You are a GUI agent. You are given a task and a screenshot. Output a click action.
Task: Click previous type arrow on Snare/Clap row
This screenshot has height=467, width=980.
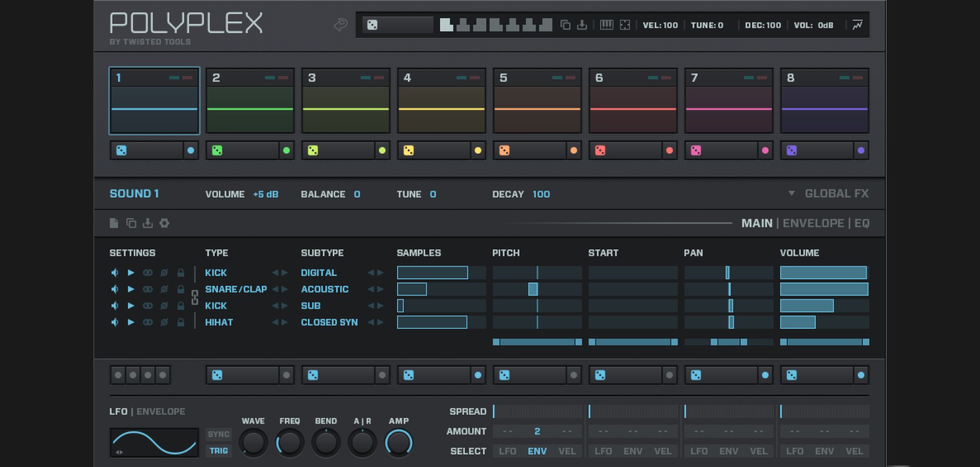point(275,289)
